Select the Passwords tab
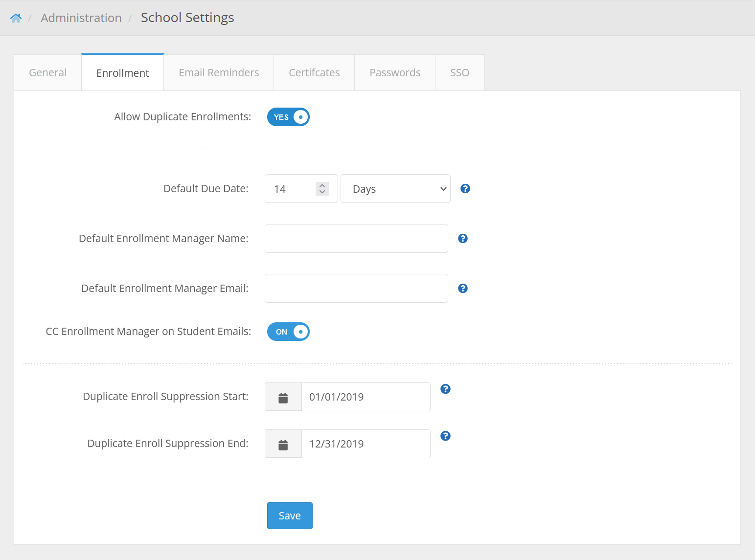This screenshot has height=560, width=755. [395, 73]
